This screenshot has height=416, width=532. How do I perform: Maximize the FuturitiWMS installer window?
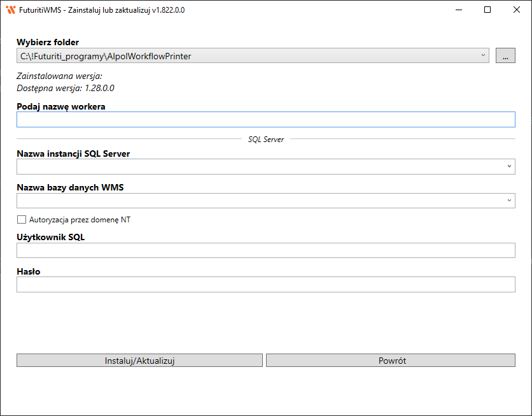[487, 10]
